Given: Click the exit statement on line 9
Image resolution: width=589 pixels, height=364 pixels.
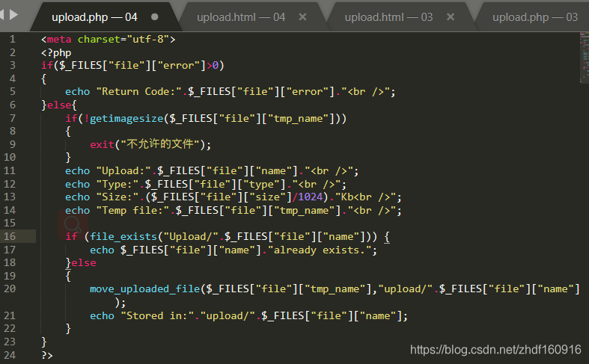Looking at the screenshot, I should (102, 144).
